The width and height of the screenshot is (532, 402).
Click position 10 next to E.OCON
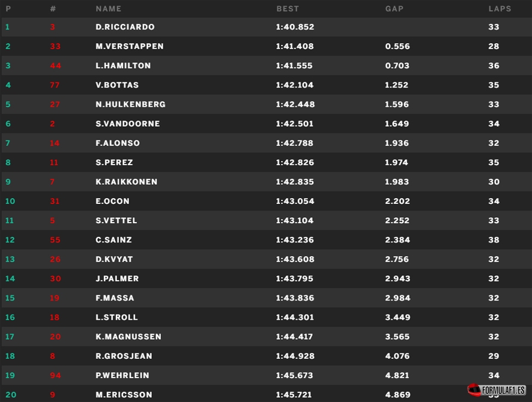(x=10, y=201)
